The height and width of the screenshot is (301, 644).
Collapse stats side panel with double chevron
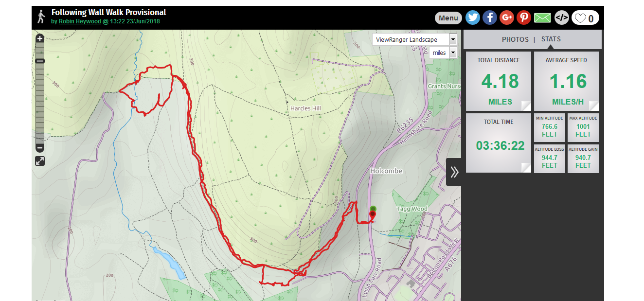[454, 172]
